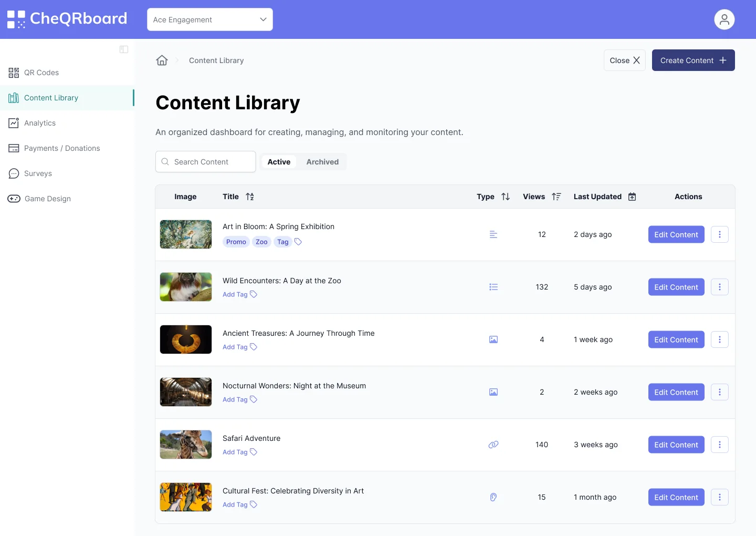
Task: Click the 'Tag' tag chip
Action: [283, 242]
